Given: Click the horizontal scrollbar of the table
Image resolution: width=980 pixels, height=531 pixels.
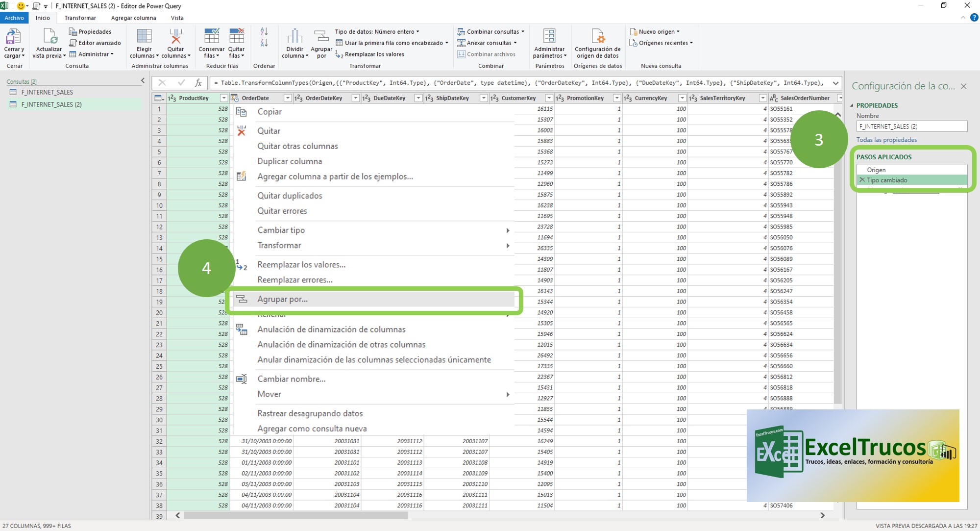Looking at the screenshot, I should 296,515.
